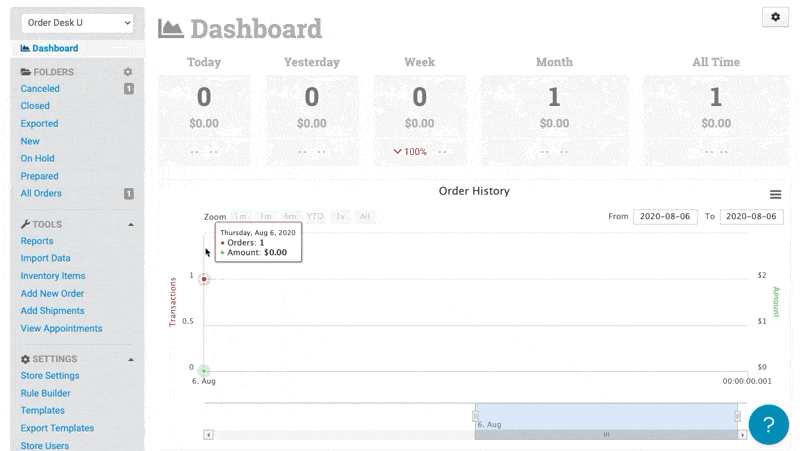Collapse the Settings section

130,359
